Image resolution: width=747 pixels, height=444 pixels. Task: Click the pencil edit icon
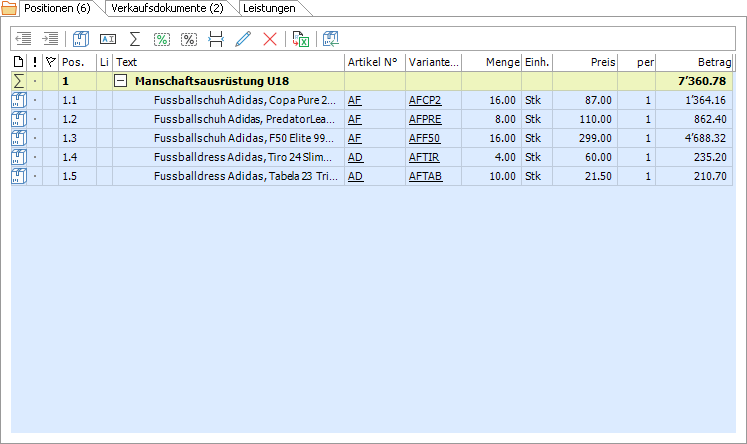point(243,39)
